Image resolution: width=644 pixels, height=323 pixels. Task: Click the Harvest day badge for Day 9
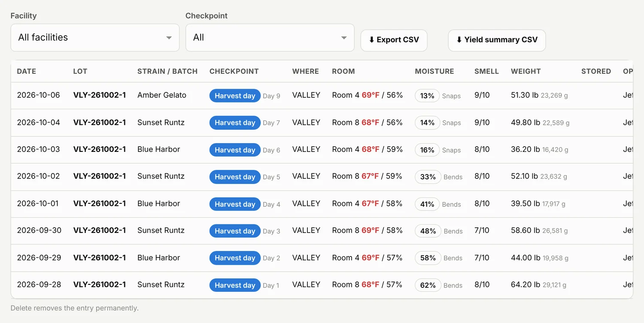click(235, 96)
